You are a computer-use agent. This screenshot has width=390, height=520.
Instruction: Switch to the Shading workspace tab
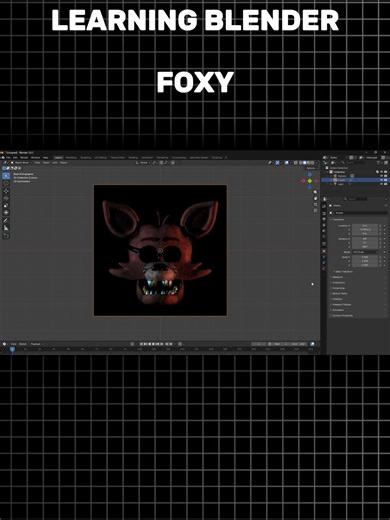133,157
